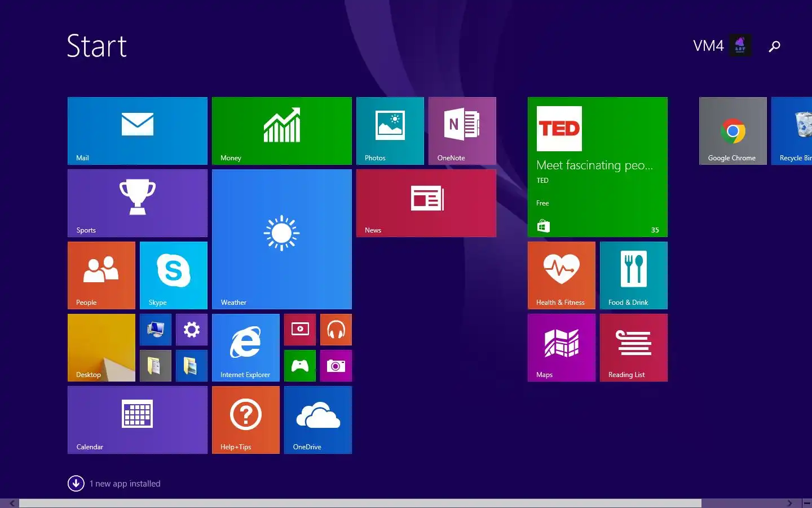Image resolution: width=812 pixels, height=508 pixels.
Task: Open the Food & Drink tile
Action: point(634,275)
